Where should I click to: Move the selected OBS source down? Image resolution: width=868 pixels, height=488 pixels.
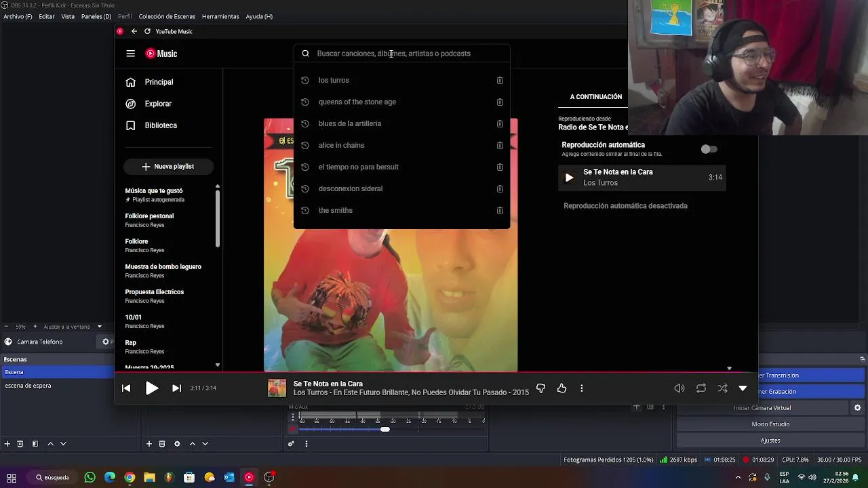point(205,444)
